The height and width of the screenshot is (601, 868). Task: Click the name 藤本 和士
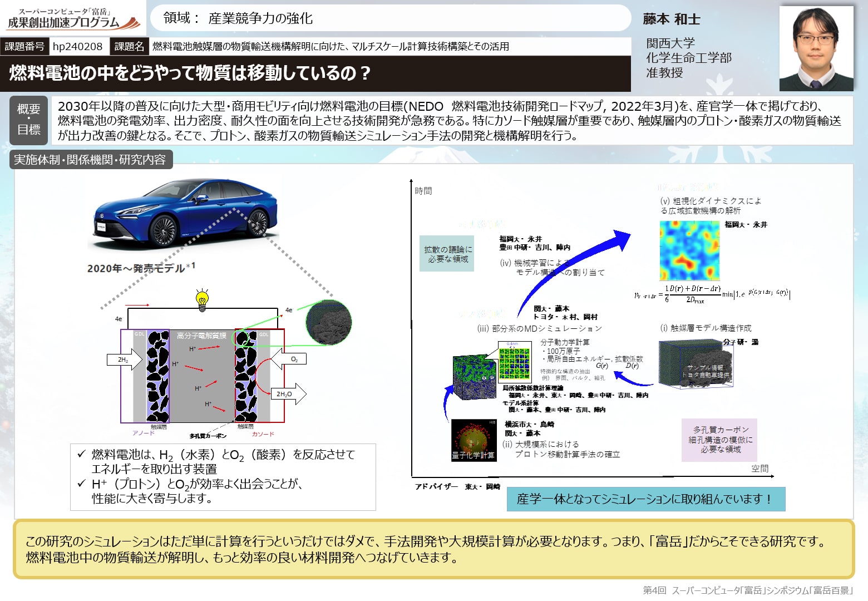point(672,19)
